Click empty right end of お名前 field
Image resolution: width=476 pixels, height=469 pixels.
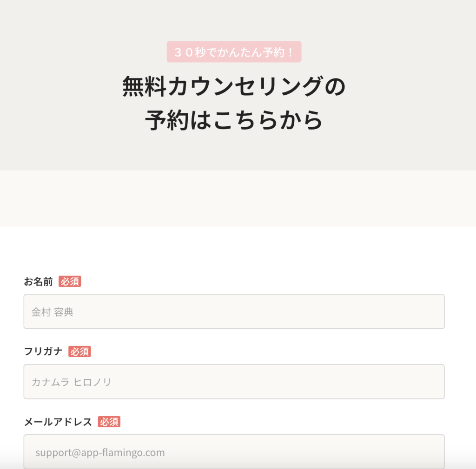(418, 312)
